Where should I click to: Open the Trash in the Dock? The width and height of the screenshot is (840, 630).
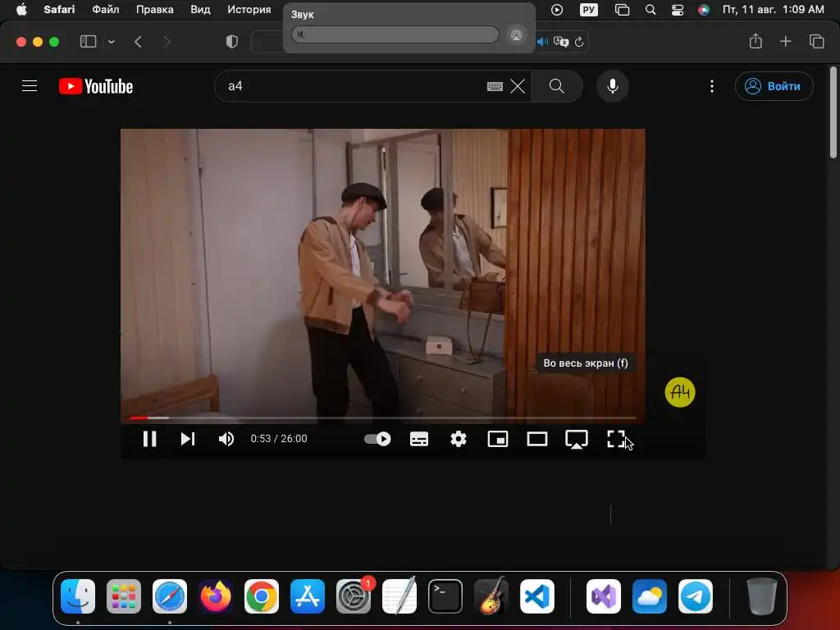pos(761,596)
